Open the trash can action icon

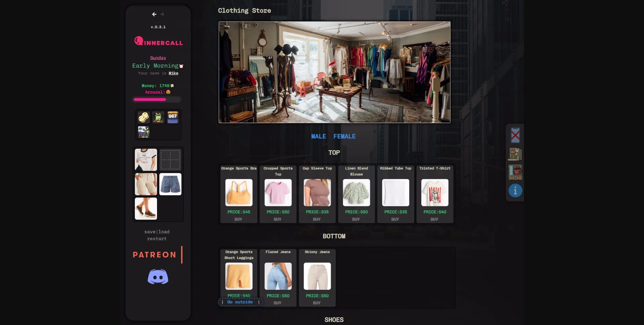coord(158,117)
